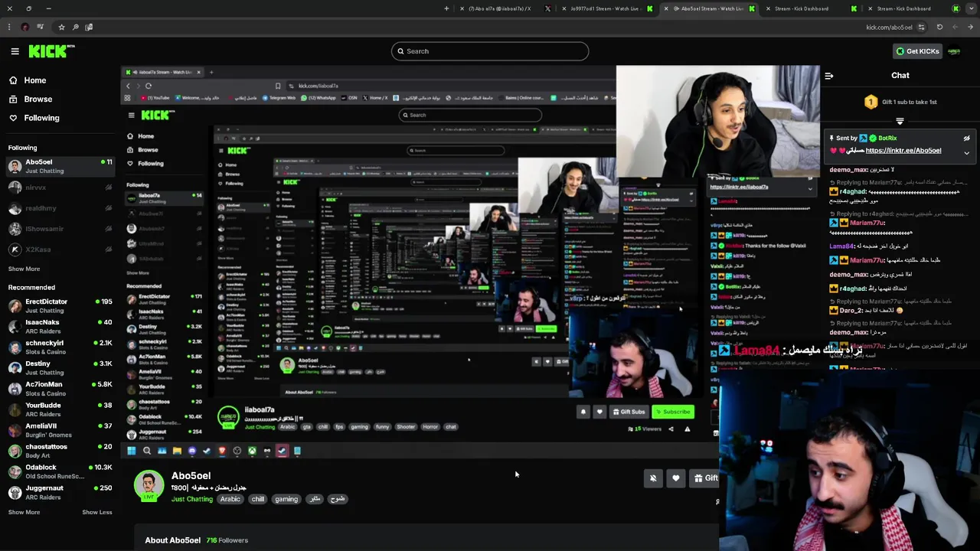Focus the Kick search box
This screenshot has width=980, height=551.
click(x=490, y=51)
